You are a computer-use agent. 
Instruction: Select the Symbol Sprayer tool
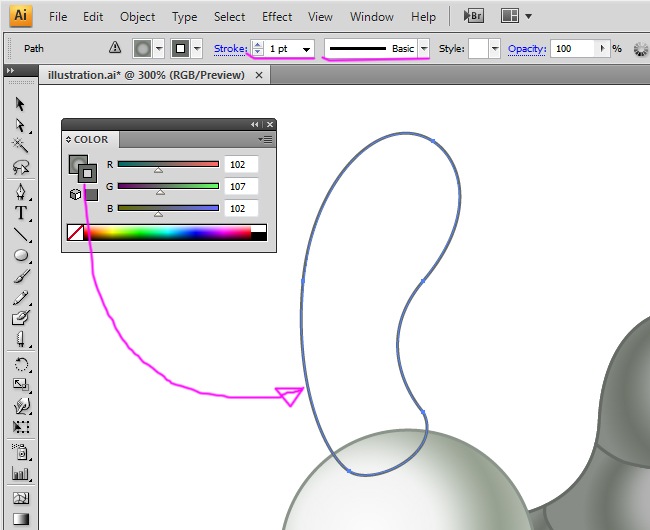click(21, 452)
